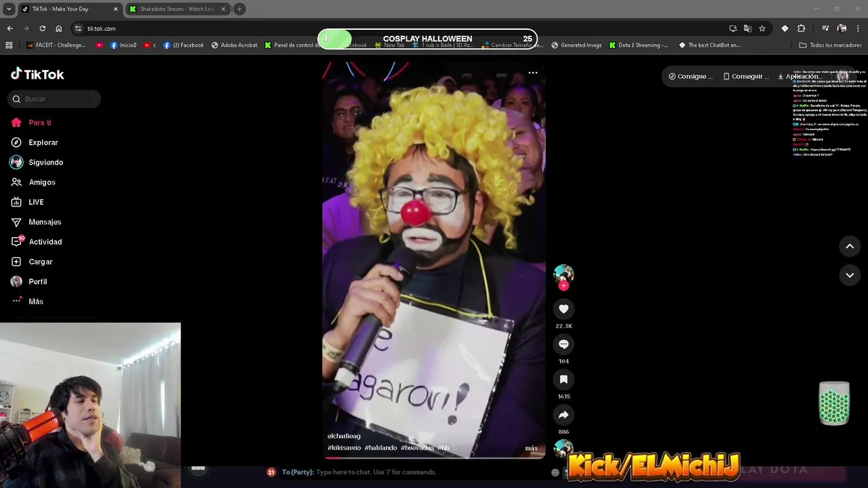Open the #hablando hashtag
This screenshot has width=868, height=488.
tap(380, 448)
